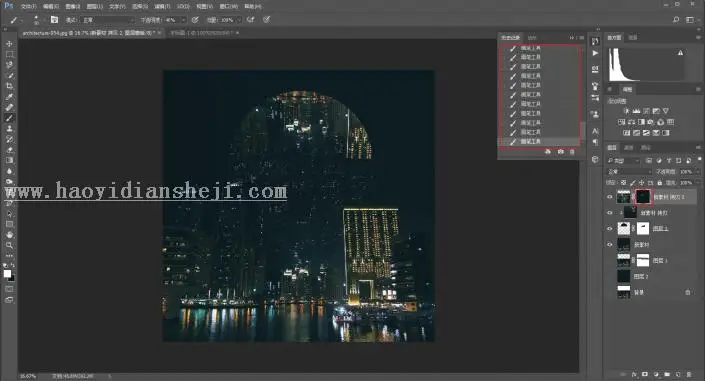Select the Gradient tool
Screen dimensions: 705x381
[x=9, y=160]
